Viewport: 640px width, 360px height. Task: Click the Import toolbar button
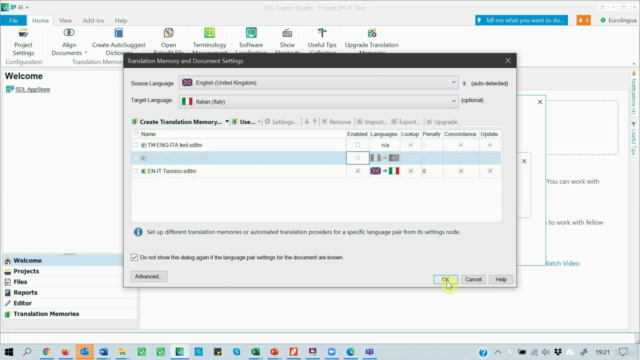pos(371,122)
